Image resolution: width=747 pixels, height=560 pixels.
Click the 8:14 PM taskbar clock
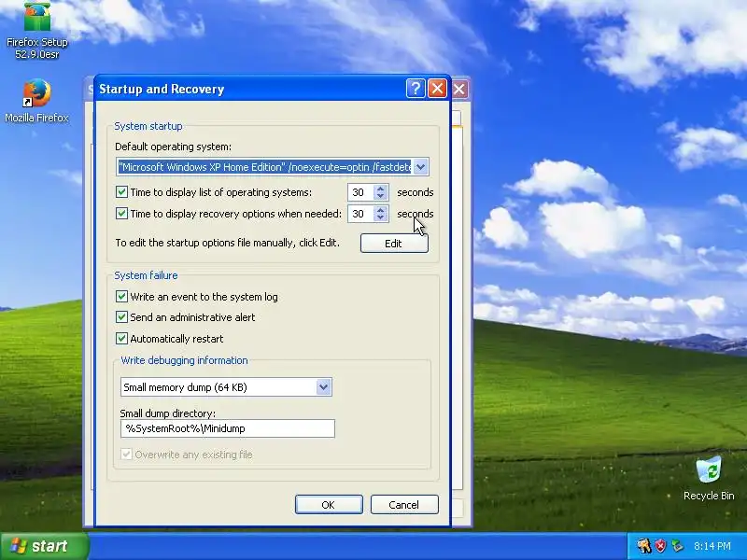click(712, 546)
